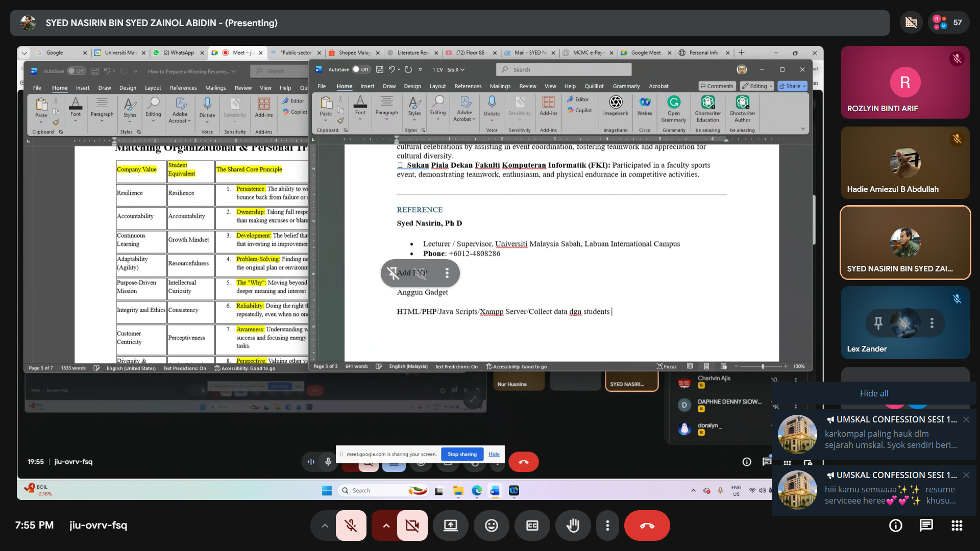Open the Paragraph dropdown in CV ribbon
The image size is (980, 551).
[386, 119]
